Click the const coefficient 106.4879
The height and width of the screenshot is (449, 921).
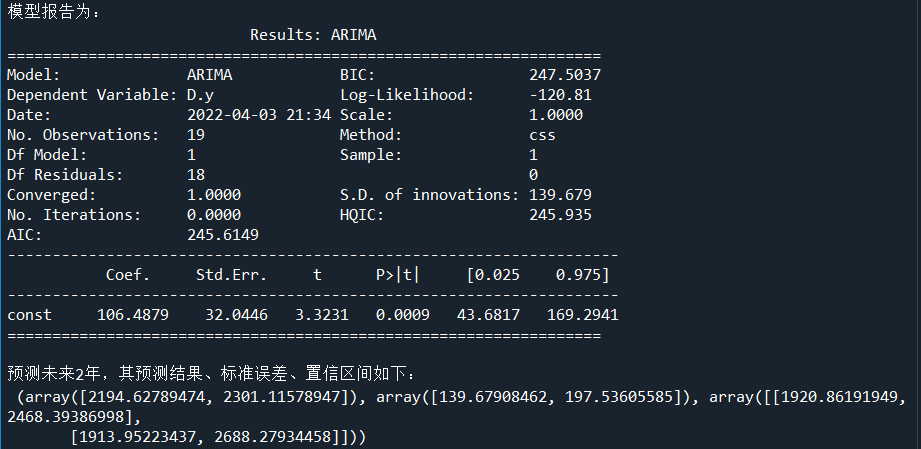[x=133, y=315]
